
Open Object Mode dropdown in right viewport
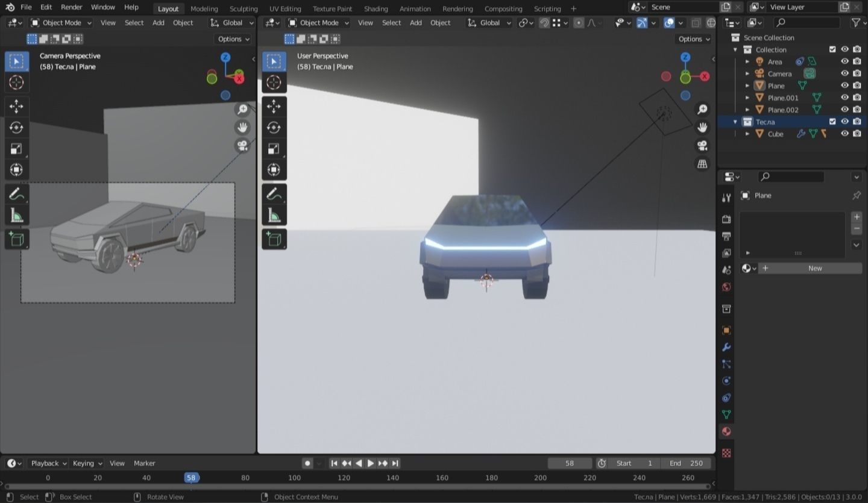(x=318, y=23)
